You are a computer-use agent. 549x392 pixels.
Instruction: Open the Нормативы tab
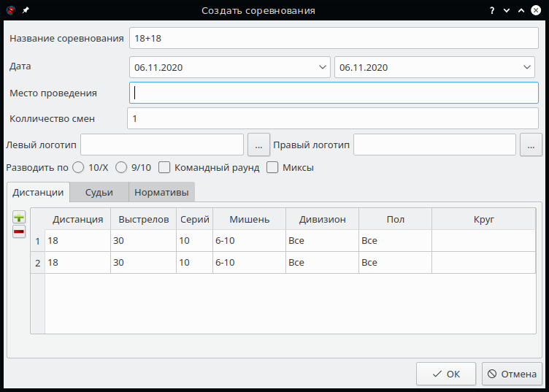coord(161,192)
